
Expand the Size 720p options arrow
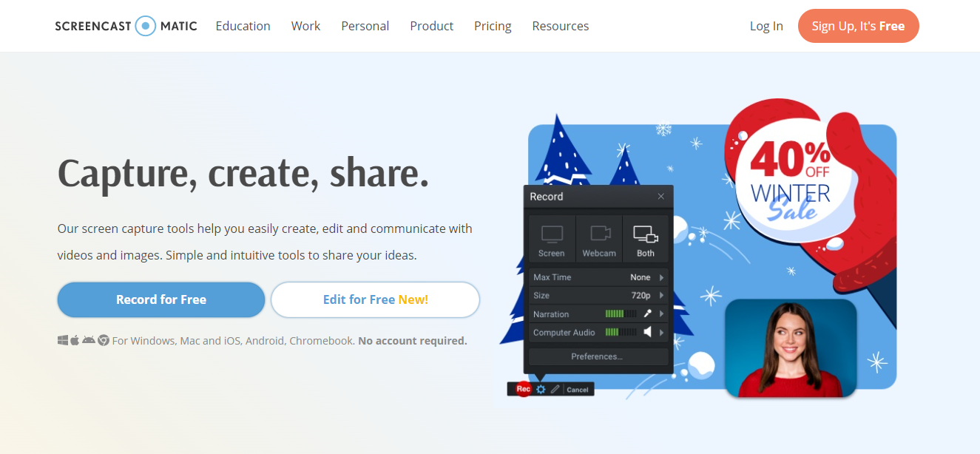(x=661, y=295)
